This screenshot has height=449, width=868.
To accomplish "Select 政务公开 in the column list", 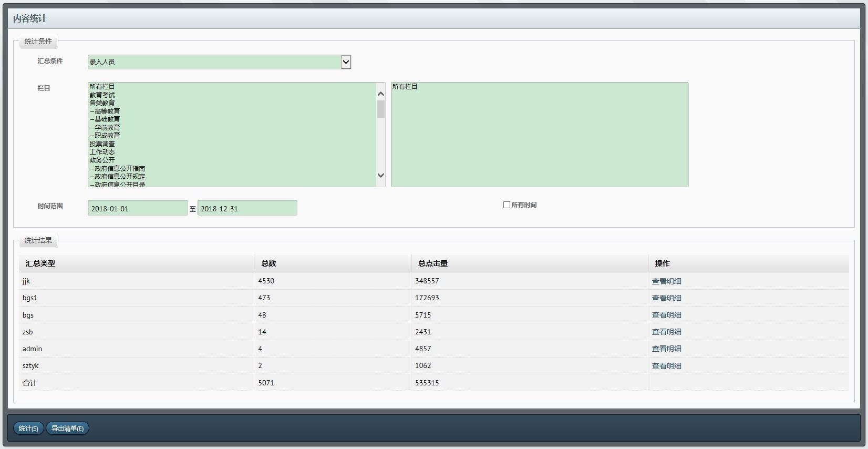I will click(x=102, y=160).
